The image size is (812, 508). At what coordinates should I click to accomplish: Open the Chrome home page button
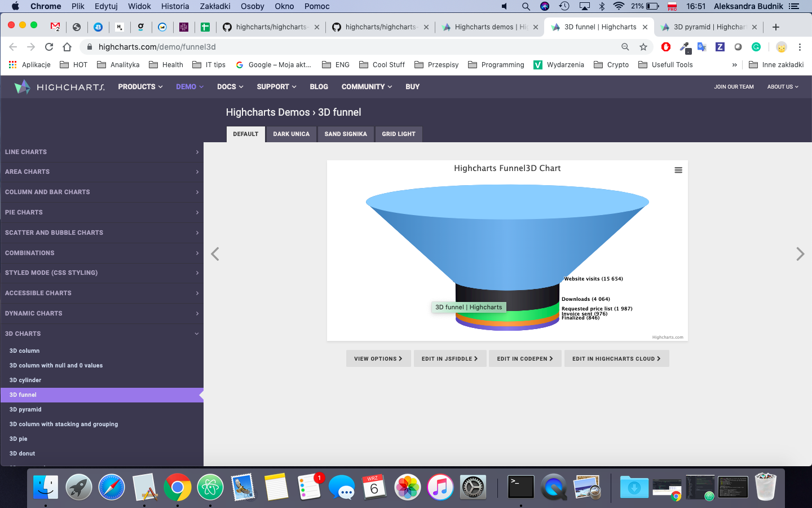(x=67, y=47)
